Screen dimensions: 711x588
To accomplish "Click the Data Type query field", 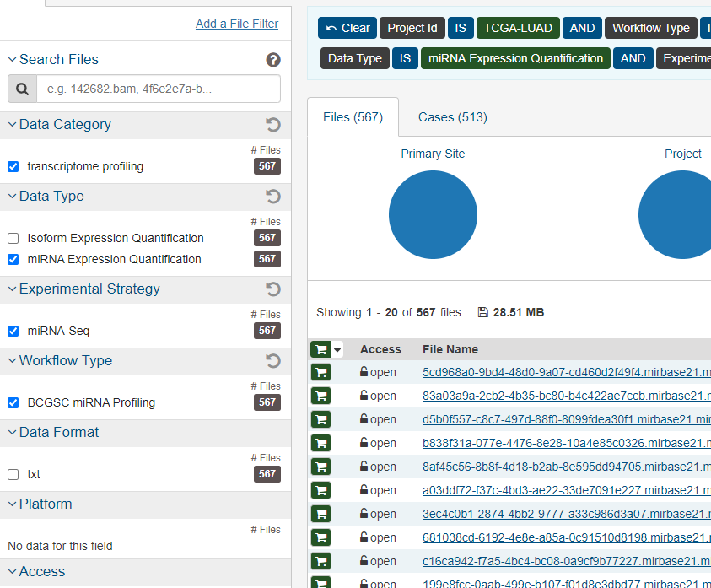I will pyautogui.click(x=354, y=58).
